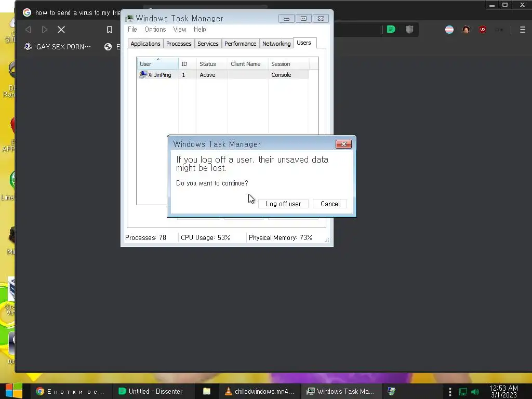The height and width of the screenshot is (399, 532).
Task: Switch to the Performance tab
Action: tap(240, 44)
